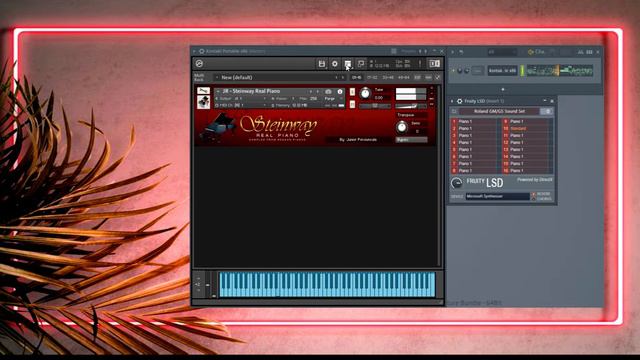Select the 33-48 rack page tab

(x=388, y=77)
